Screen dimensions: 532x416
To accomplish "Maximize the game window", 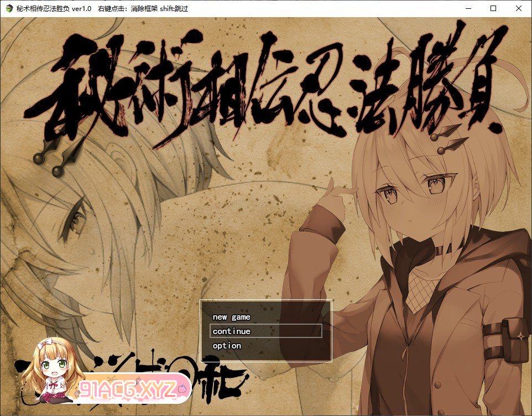I will [x=493, y=9].
